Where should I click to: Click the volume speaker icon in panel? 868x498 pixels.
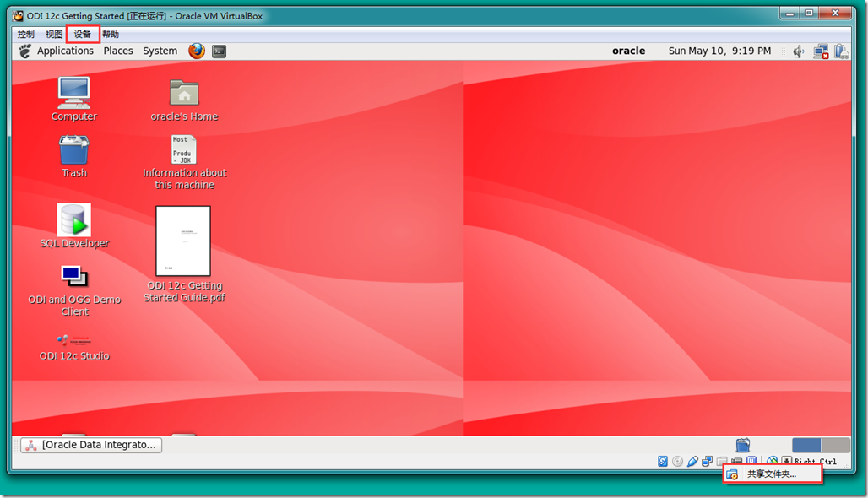[799, 51]
